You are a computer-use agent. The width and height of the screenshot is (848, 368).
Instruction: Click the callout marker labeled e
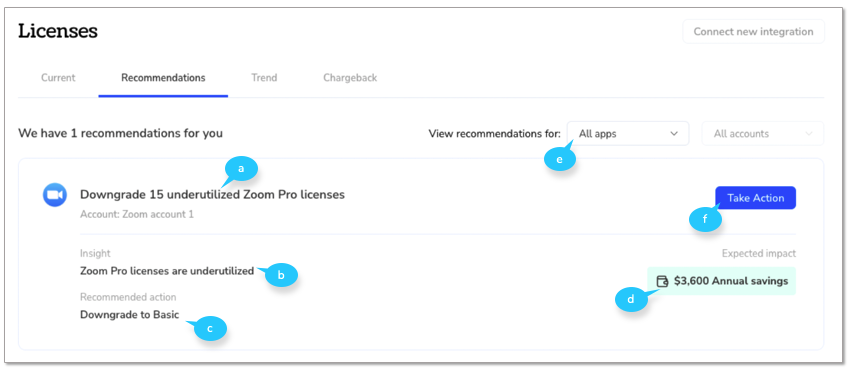(x=560, y=160)
